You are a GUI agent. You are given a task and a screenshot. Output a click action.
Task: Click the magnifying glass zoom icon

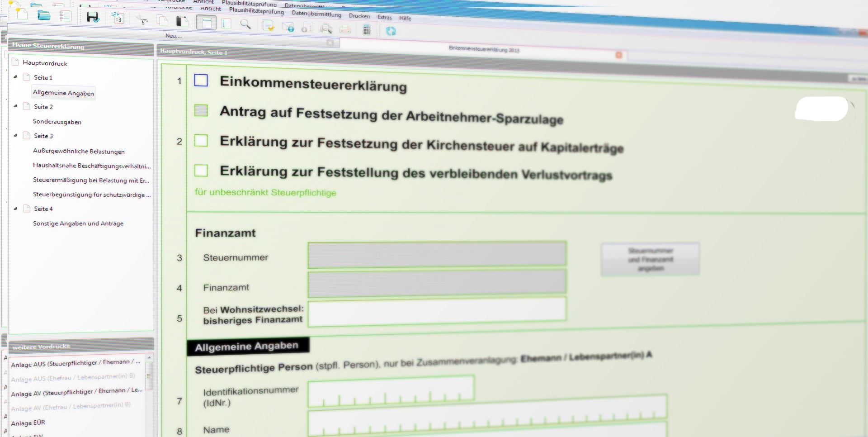245,24
